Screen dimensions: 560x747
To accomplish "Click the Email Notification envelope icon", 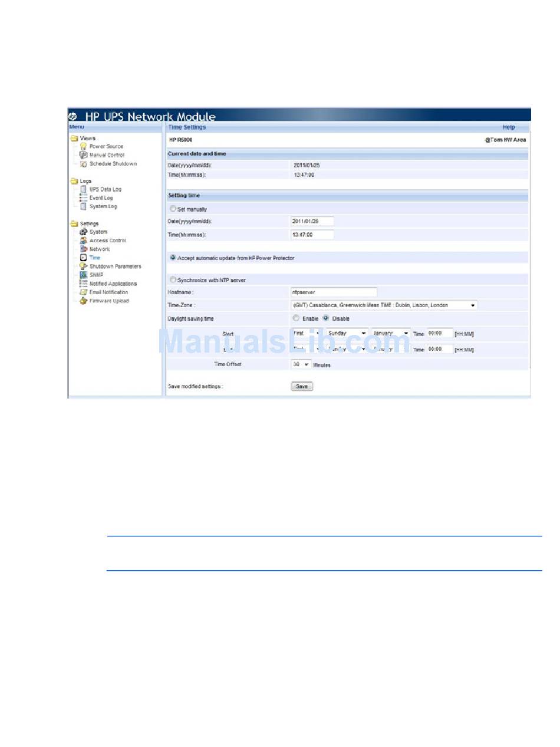I will tap(84, 292).
